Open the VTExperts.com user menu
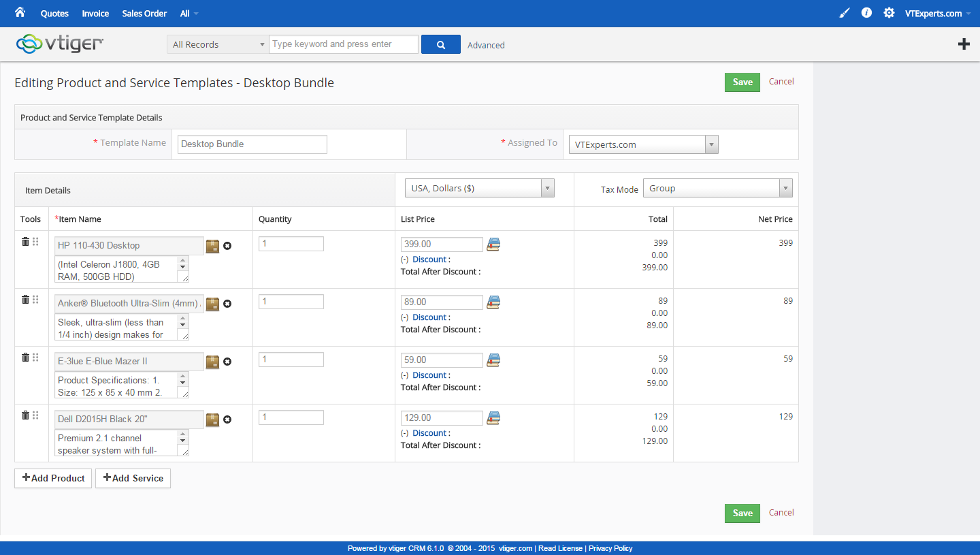 (937, 14)
